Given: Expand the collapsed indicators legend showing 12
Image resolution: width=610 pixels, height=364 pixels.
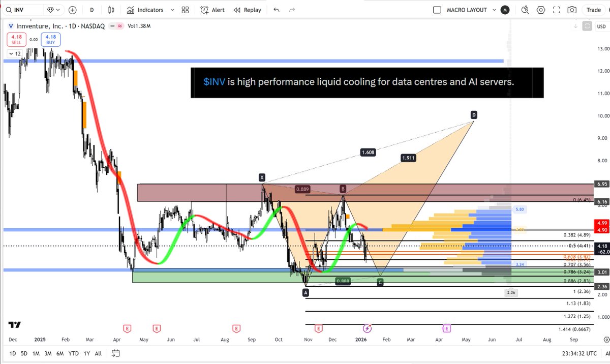Looking at the screenshot, I should pyautogui.click(x=14, y=53).
